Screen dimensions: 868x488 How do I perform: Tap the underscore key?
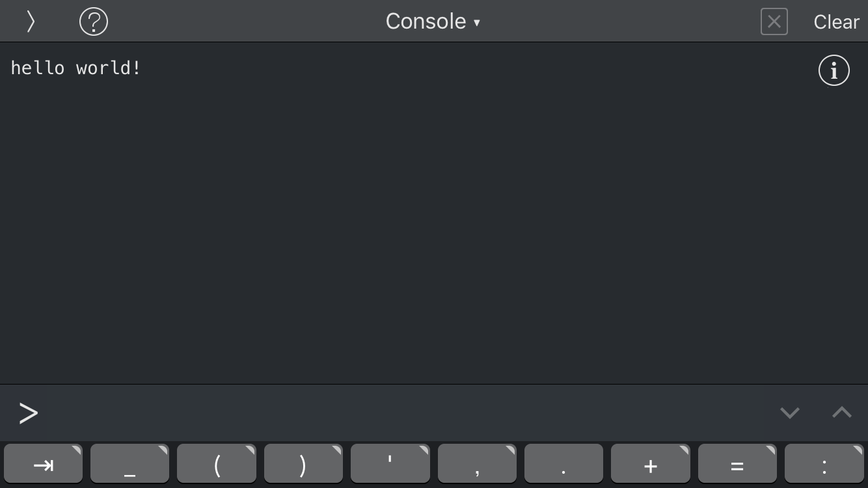(129, 464)
